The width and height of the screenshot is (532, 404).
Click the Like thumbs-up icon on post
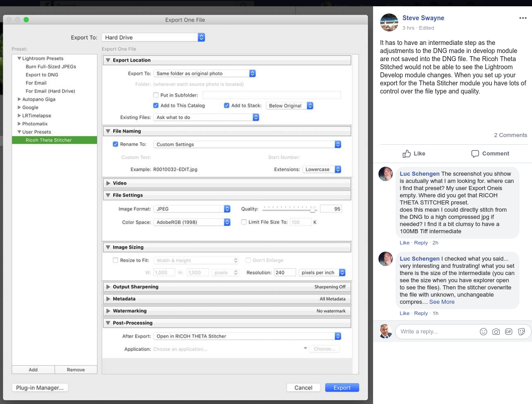[406, 154]
